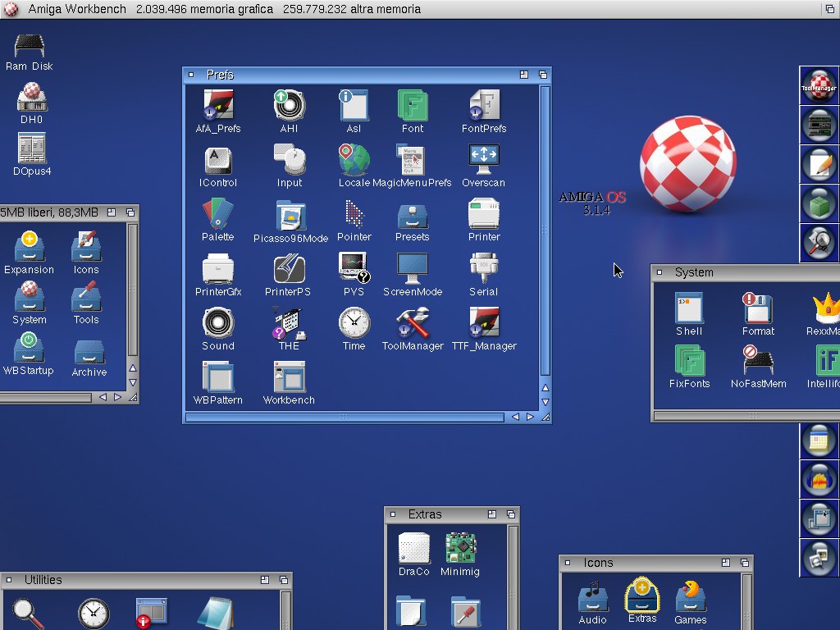840x630 pixels.
Task: Launch the Locale globe icon
Action: [354, 159]
